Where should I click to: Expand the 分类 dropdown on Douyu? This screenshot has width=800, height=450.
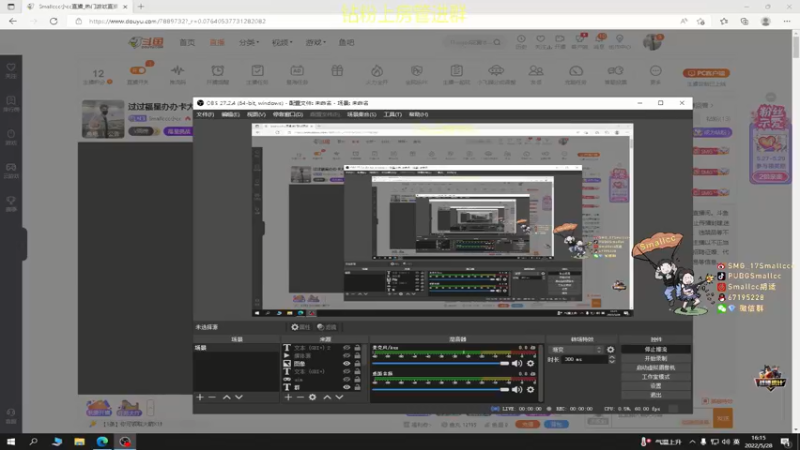(x=248, y=42)
